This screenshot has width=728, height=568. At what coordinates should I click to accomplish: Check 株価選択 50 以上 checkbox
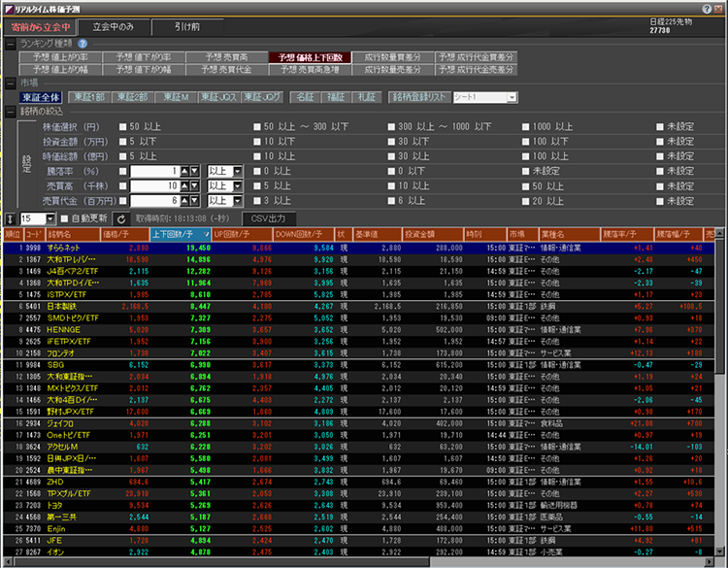click(x=122, y=127)
